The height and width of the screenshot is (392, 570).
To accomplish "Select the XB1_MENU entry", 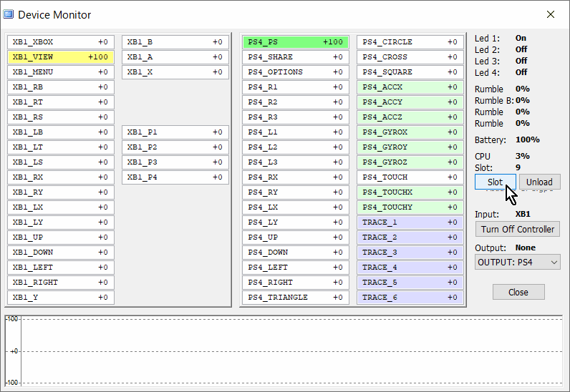I will (61, 72).
